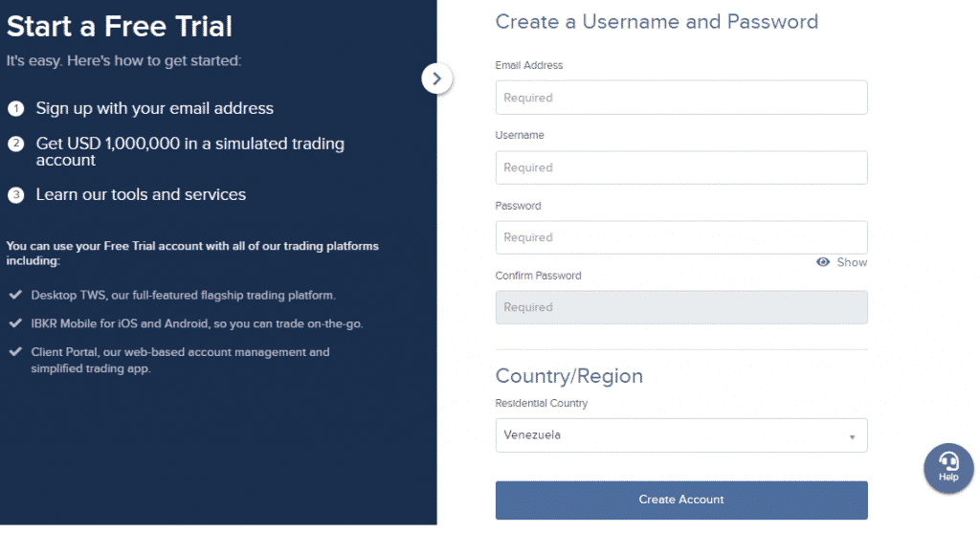Select the Venezuela country combo box

click(681, 435)
